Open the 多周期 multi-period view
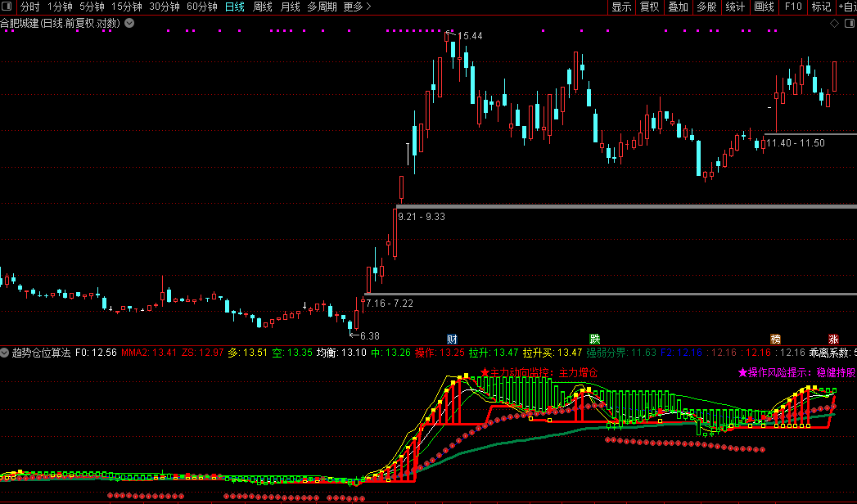The height and width of the screenshot is (504, 857). click(x=322, y=7)
